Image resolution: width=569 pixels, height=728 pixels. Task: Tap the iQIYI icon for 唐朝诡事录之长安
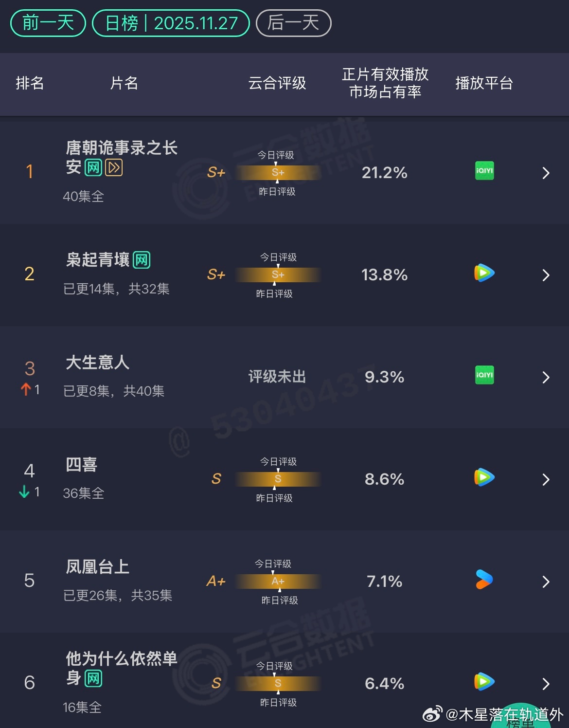click(x=484, y=171)
